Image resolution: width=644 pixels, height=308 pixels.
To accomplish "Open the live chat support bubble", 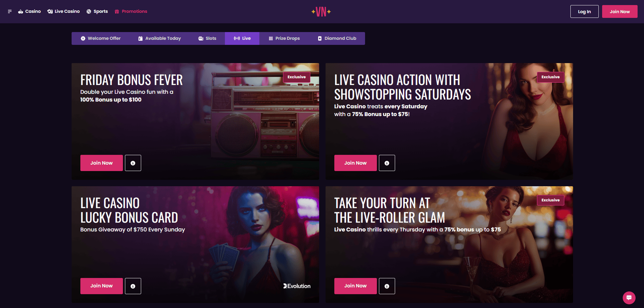I will click(x=629, y=298).
